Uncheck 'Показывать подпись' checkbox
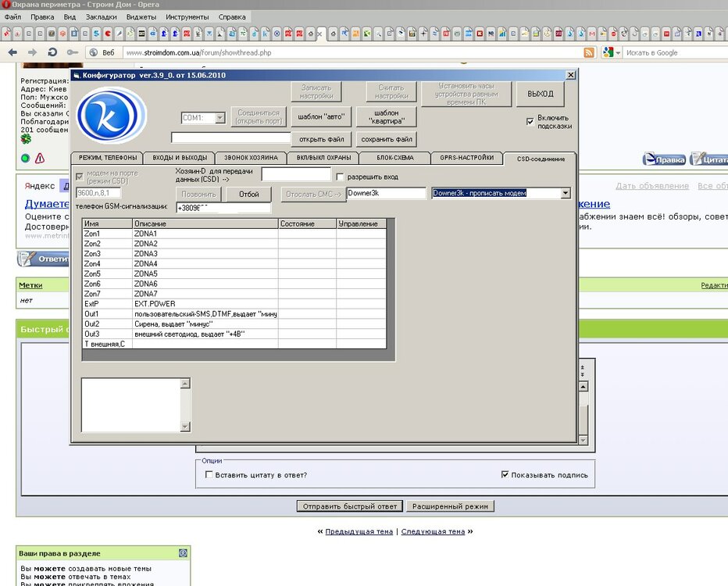The image size is (728, 586). 505,474
